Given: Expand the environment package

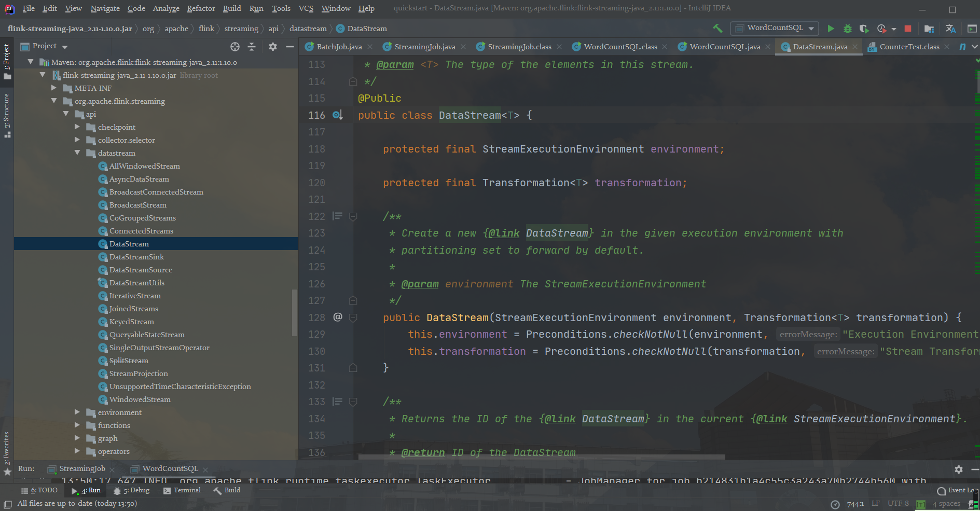Looking at the screenshot, I should [x=77, y=412].
